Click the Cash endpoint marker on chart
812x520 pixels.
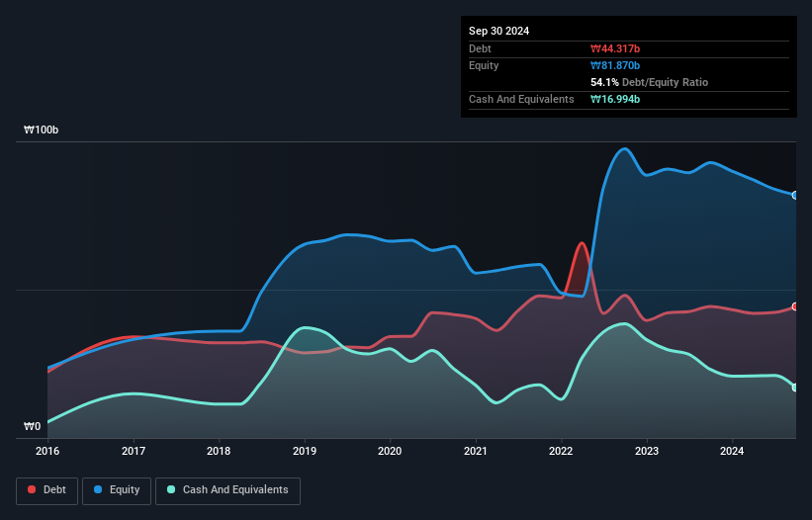click(795, 388)
